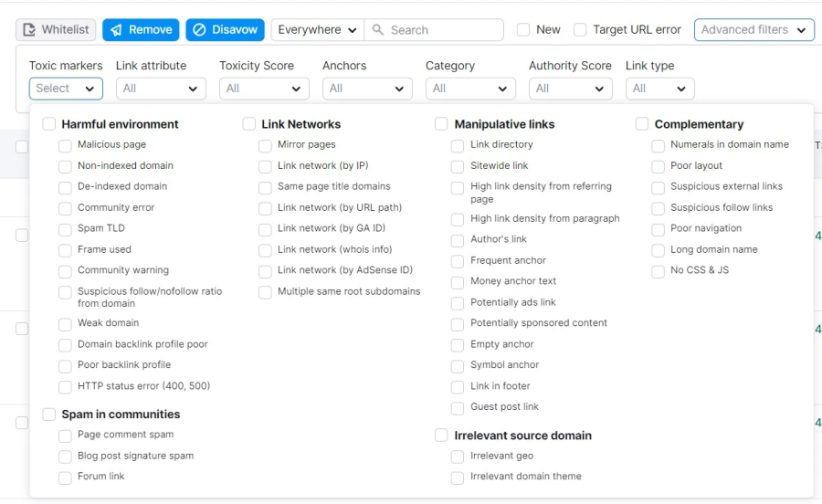Image resolution: width=822 pixels, height=504 pixels.
Task: Select Link network (whois info)
Action: [265, 250]
